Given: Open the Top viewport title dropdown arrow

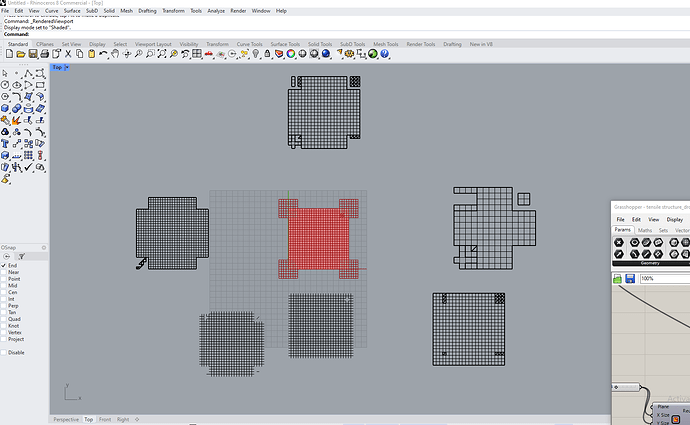Looking at the screenshot, I should click(x=67, y=67).
